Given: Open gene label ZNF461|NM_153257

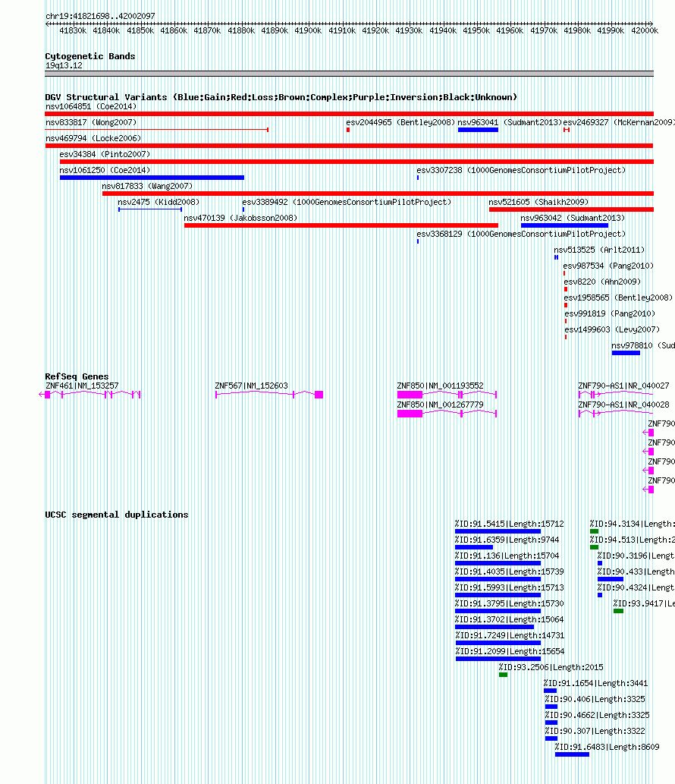Looking at the screenshot, I should click(x=82, y=386).
